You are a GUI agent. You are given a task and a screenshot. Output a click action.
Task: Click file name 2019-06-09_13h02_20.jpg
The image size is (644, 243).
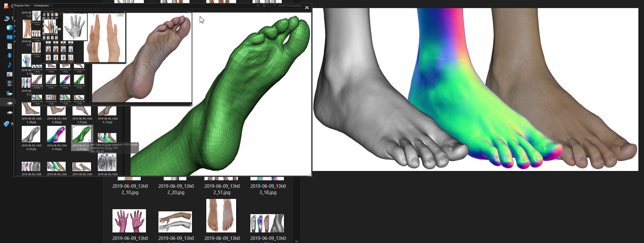click(x=176, y=189)
